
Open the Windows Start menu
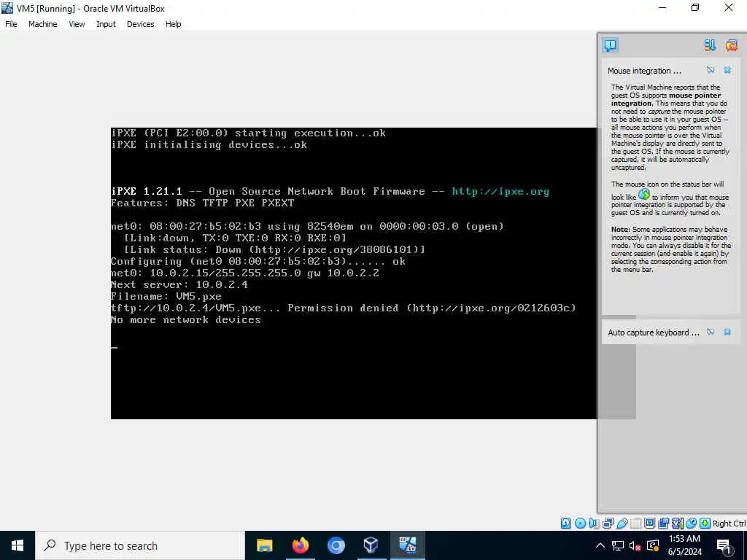click(18, 545)
